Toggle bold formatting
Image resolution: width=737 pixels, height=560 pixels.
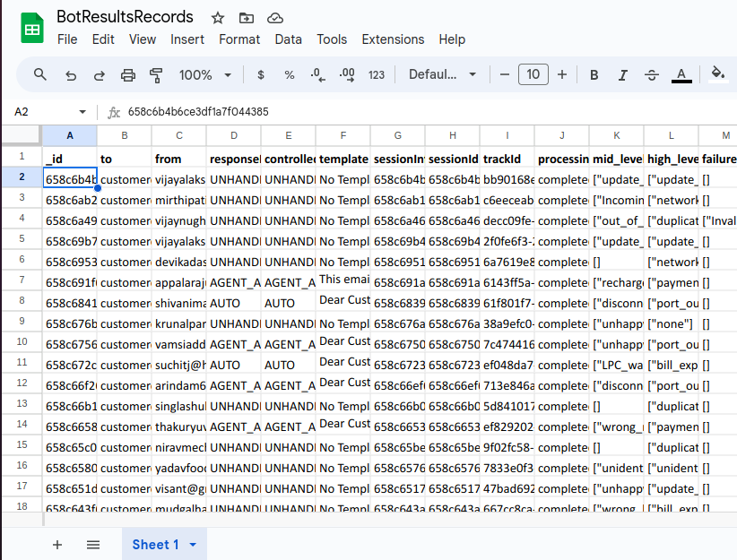594,75
